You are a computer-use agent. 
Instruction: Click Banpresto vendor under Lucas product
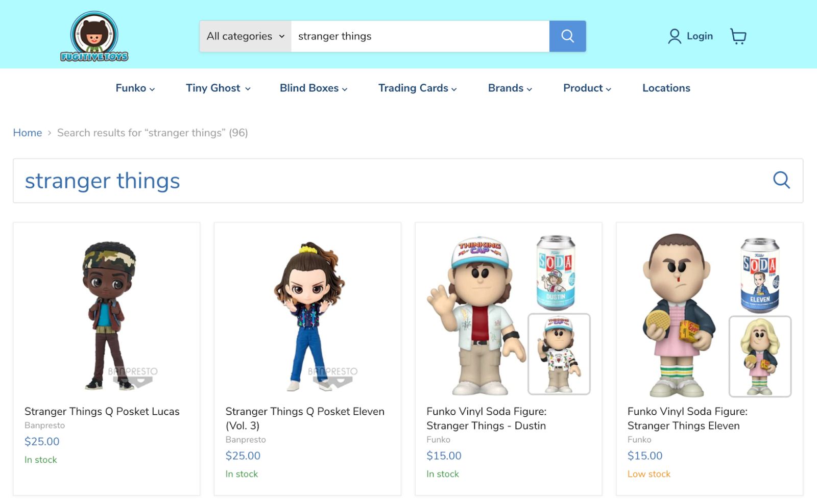tap(45, 425)
